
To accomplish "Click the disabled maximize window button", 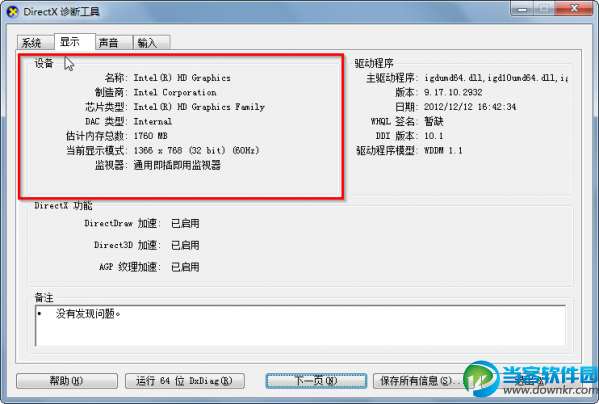I will pyautogui.click(x=544, y=8).
